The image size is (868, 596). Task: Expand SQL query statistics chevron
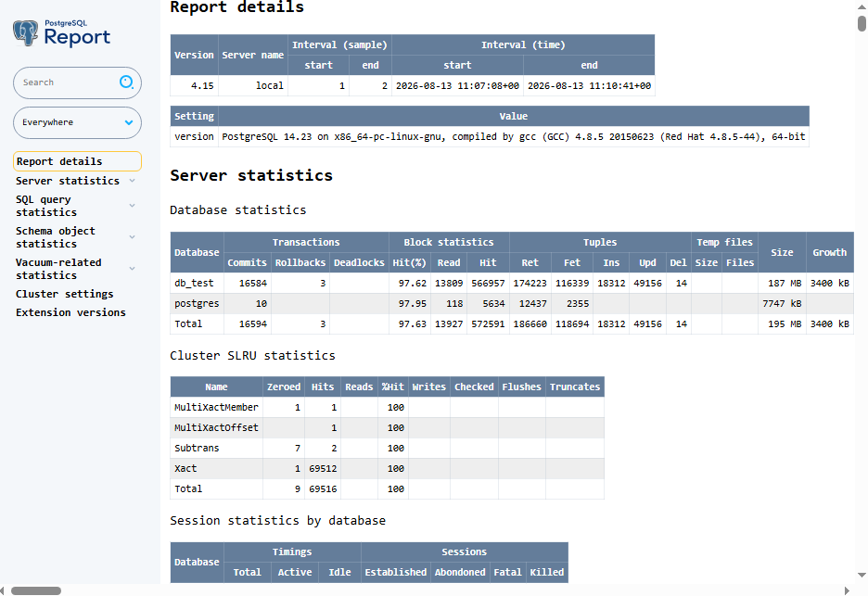point(133,206)
